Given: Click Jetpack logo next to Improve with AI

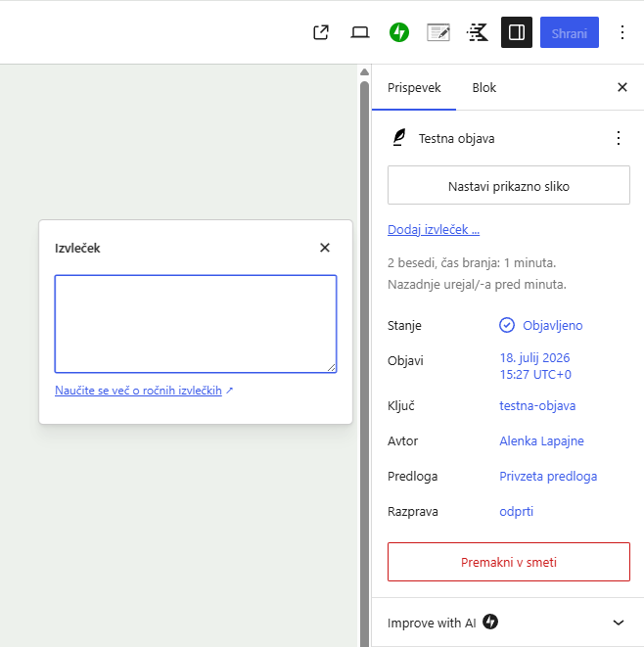Looking at the screenshot, I should point(490,622).
